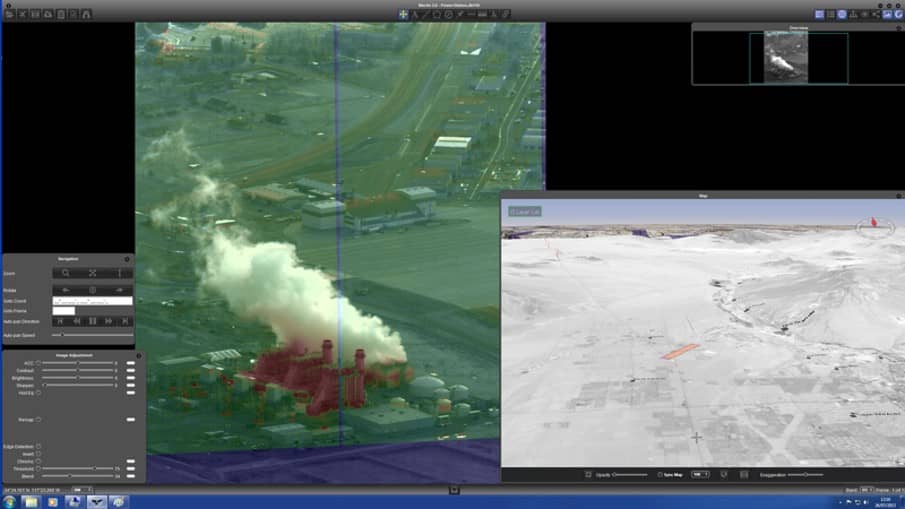
Task: Click the compass in the Map panel
Action: [x=877, y=225]
